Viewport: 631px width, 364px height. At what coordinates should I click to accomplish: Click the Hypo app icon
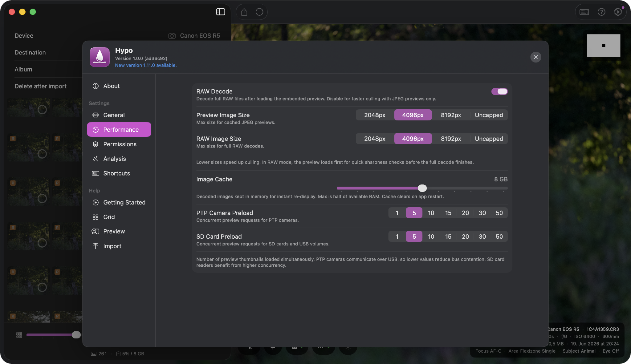click(100, 57)
